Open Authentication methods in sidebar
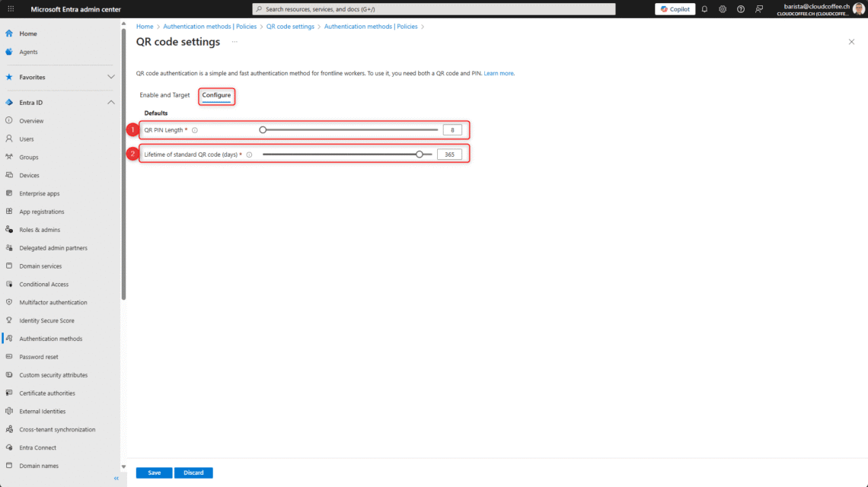Image resolution: width=868 pixels, height=487 pixels. pyautogui.click(x=51, y=339)
